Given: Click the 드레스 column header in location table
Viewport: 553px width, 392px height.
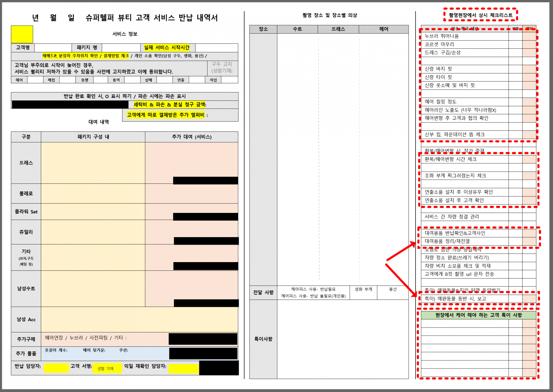Looking at the screenshot, I should [338, 29].
